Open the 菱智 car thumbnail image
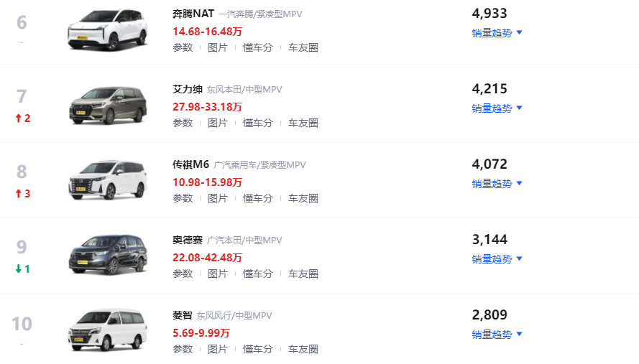 (108, 330)
